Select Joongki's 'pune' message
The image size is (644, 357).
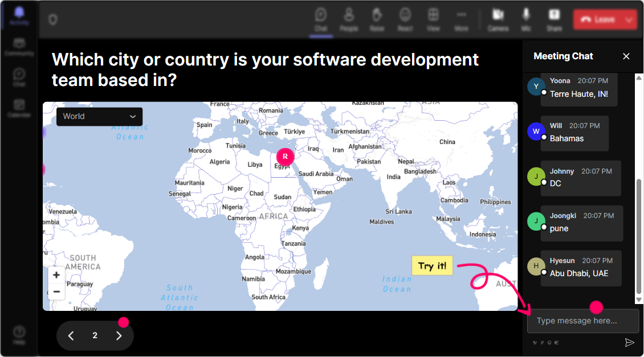559,228
